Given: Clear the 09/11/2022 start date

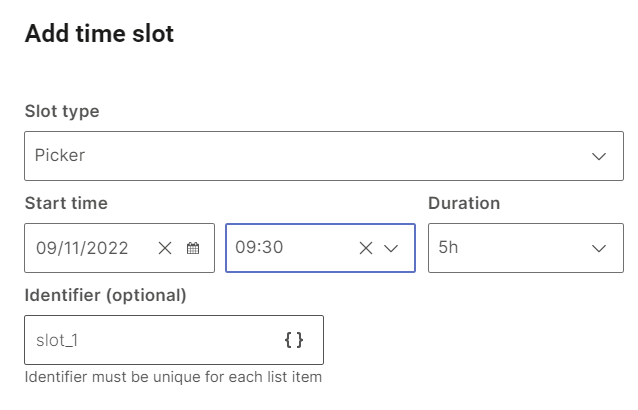Looking at the screenshot, I should tap(165, 248).
